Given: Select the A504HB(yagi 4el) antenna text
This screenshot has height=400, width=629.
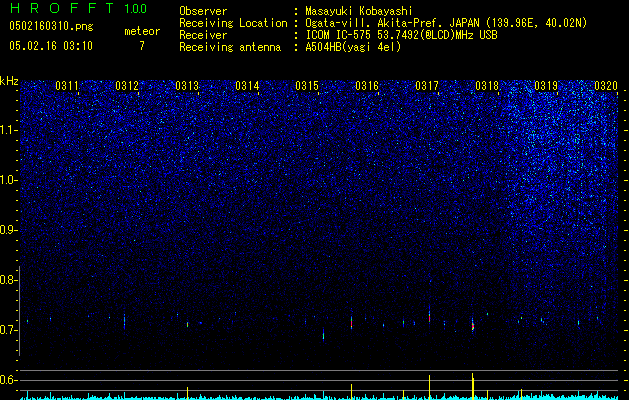Looking at the screenshot, I should click(353, 47).
